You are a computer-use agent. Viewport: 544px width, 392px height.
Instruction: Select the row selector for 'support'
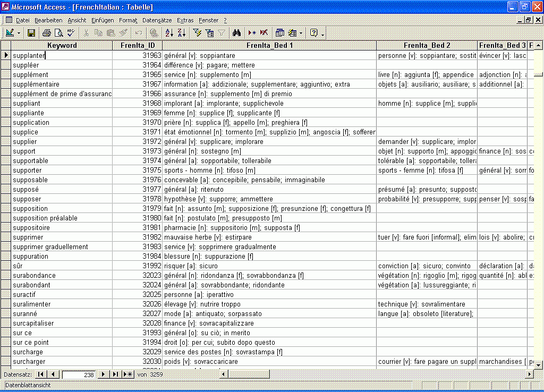[6, 151]
